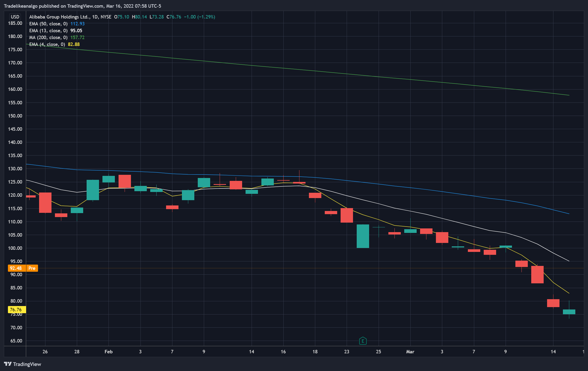
Task: Click the 130.00 price scale label
Action: click(15, 169)
